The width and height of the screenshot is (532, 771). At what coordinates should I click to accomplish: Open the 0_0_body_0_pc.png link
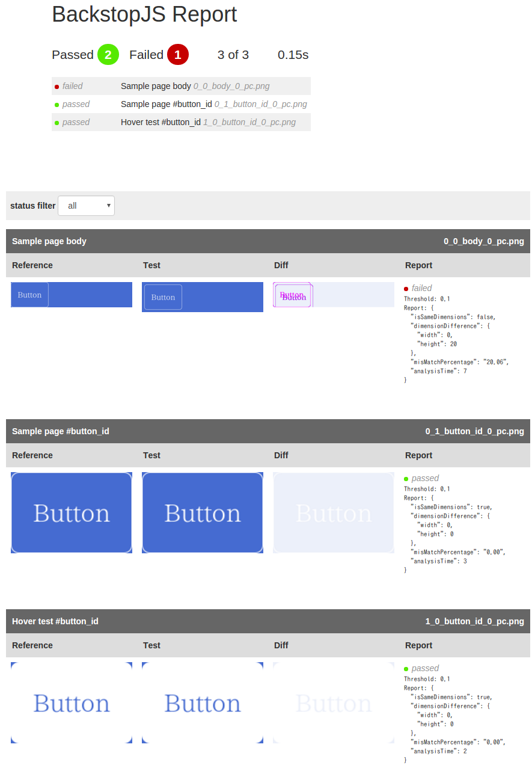coord(231,86)
